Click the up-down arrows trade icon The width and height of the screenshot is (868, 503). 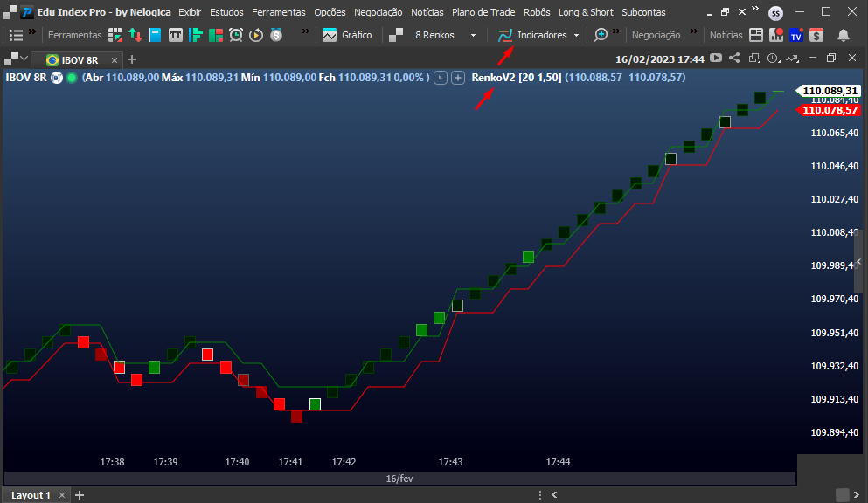[135, 35]
